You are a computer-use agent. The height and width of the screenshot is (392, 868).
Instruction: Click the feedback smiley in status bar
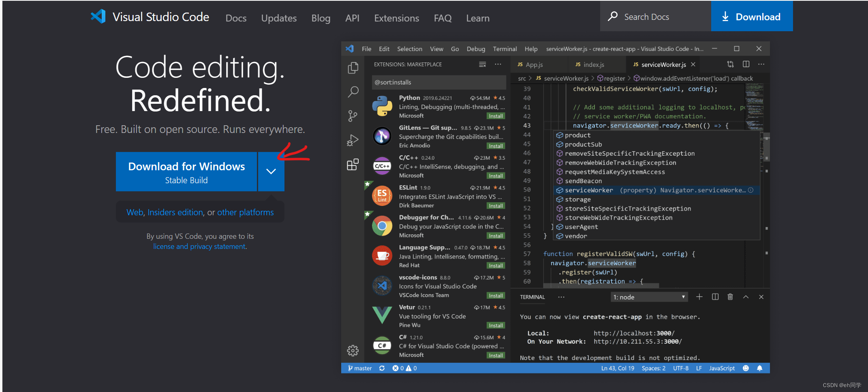[x=746, y=368]
